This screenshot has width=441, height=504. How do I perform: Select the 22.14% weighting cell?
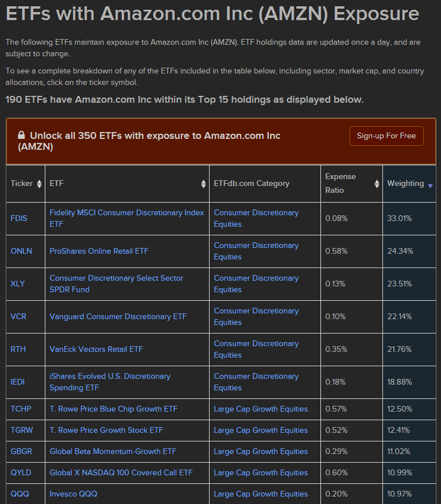pos(409,317)
